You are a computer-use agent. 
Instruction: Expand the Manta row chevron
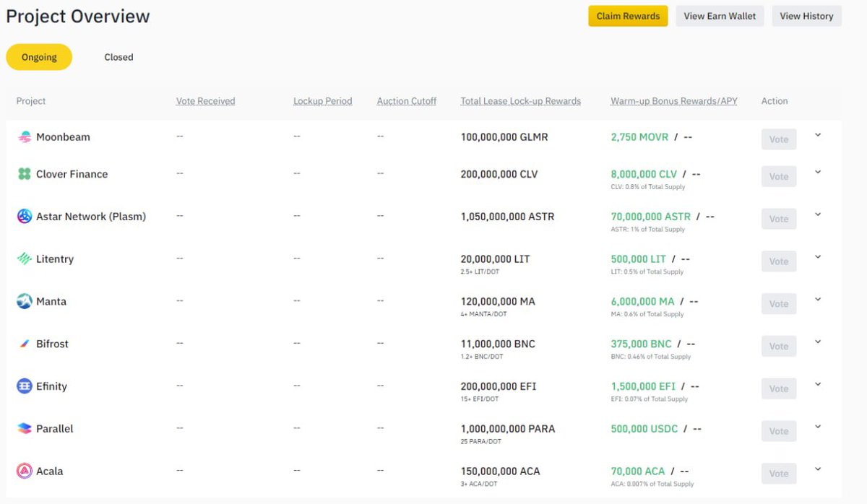click(818, 300)
